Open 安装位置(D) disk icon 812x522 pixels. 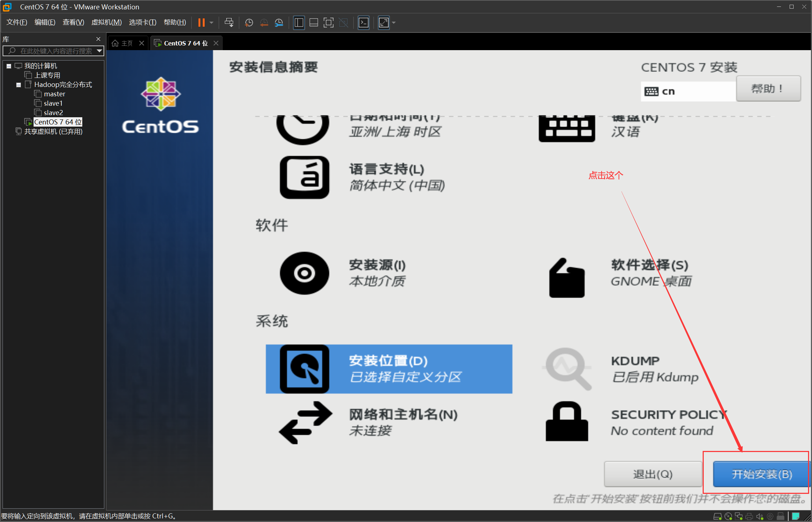[305, 369]
